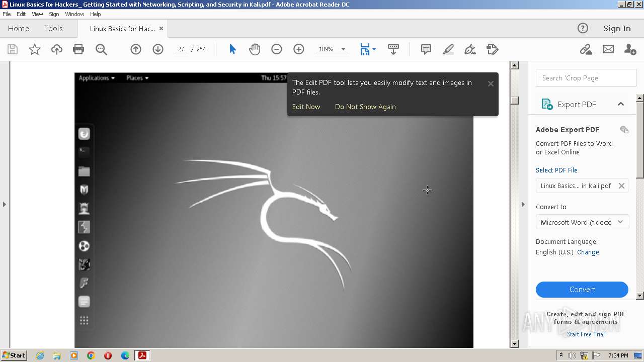The height and width of the screenshot is (362, 644).
Task: Click the page number input field
Action: click(x=181, y=49)
